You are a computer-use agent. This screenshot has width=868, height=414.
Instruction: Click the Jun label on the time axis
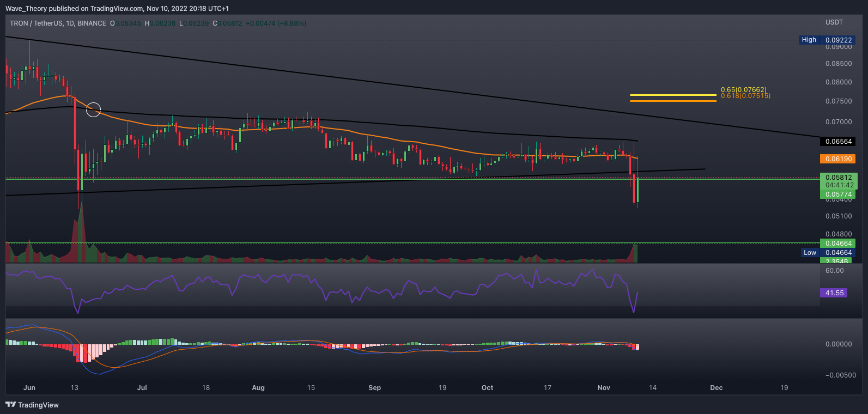click(x=29, y=388)
